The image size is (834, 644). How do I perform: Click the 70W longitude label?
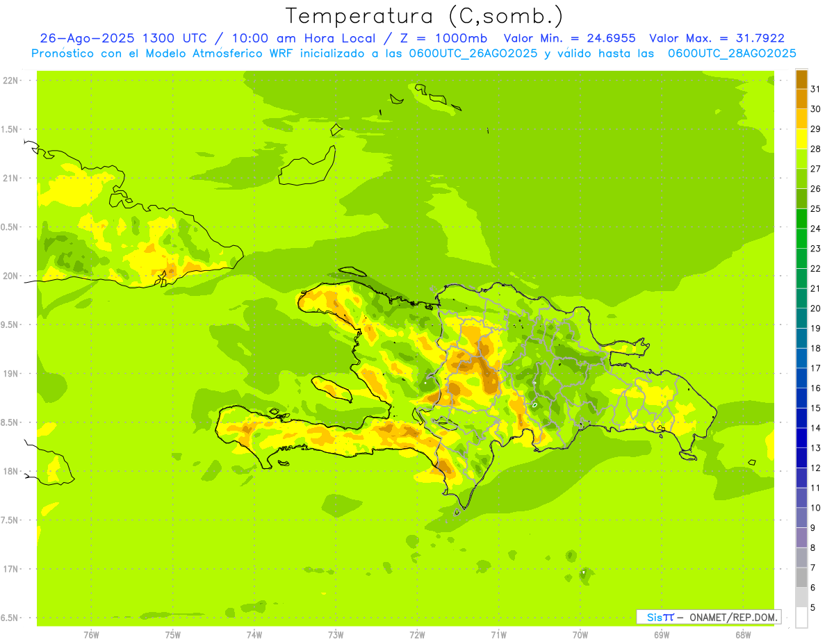coord(580,635)
